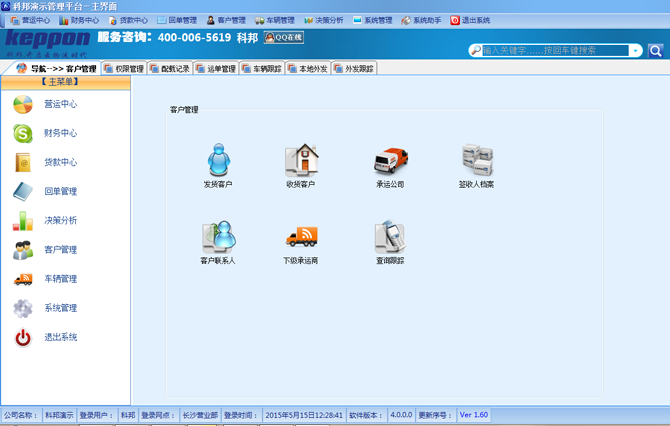Screen dimensions: 670x426
Task: Click the 财务中心 sidebar label
Action: [61, 133]
